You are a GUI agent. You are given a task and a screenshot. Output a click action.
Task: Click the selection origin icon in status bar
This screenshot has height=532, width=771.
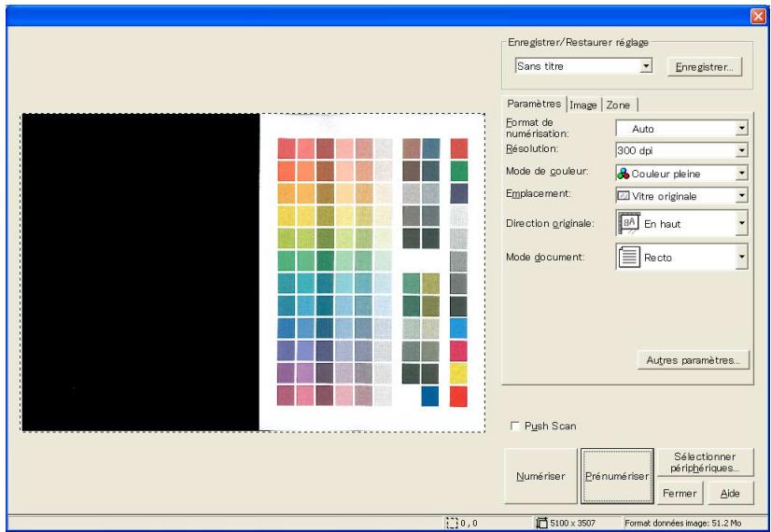tap(452, 524)
